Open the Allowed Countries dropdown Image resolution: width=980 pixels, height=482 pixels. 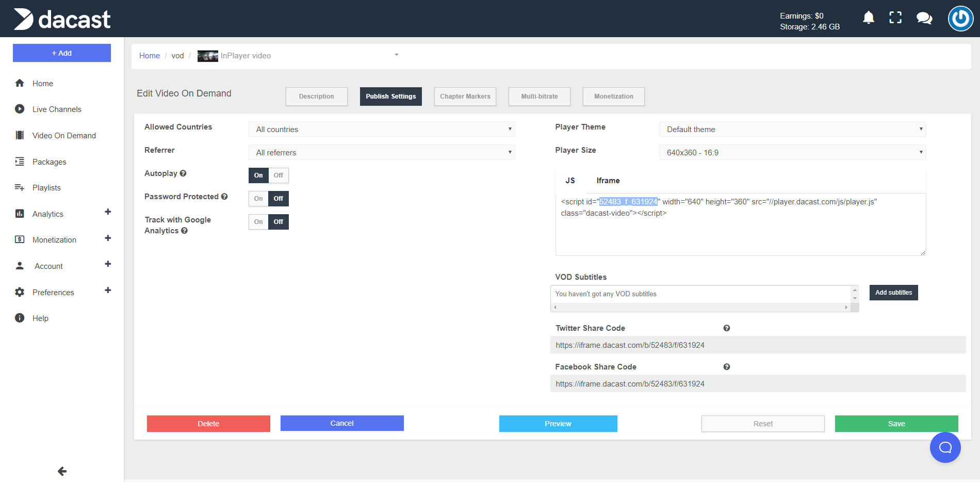[381, 129]
